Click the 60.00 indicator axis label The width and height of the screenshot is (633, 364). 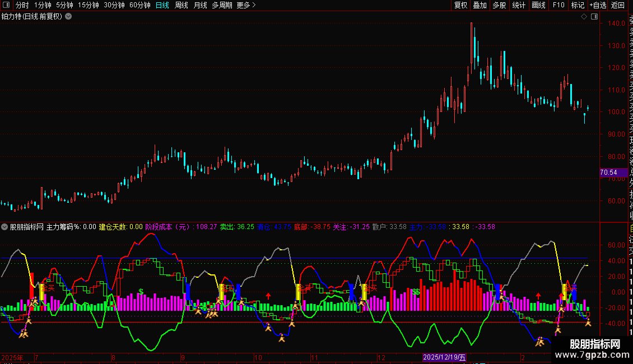point(617,245)
